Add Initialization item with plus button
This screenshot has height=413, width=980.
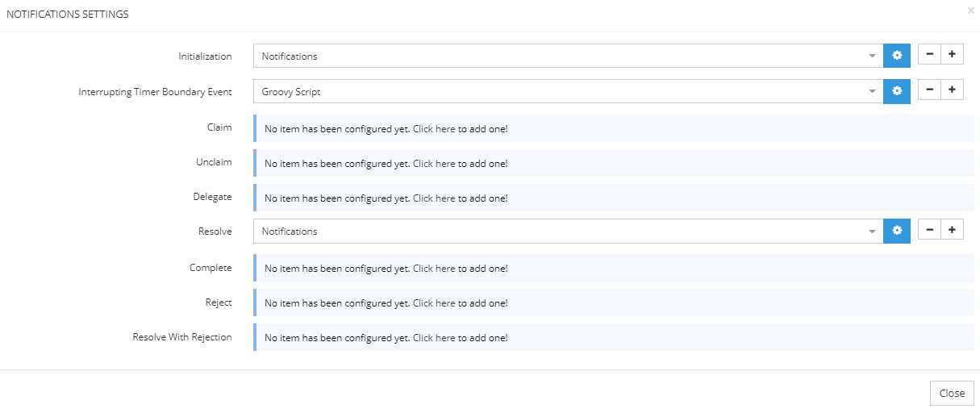952,55
